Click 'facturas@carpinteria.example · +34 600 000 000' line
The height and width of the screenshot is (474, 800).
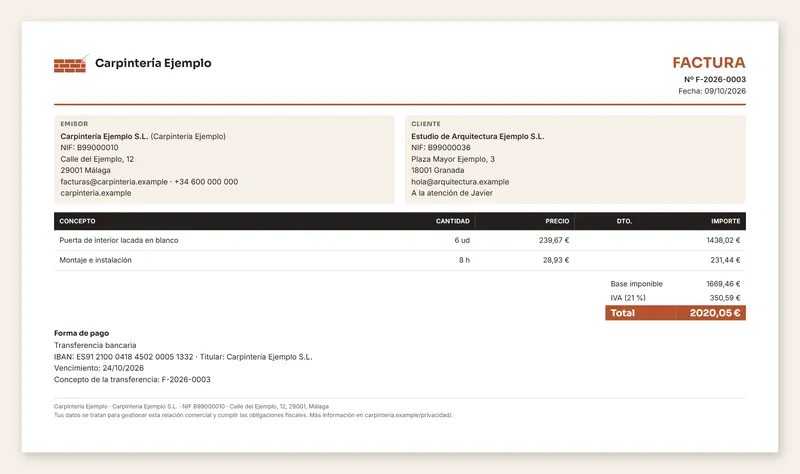pos(149,182)
